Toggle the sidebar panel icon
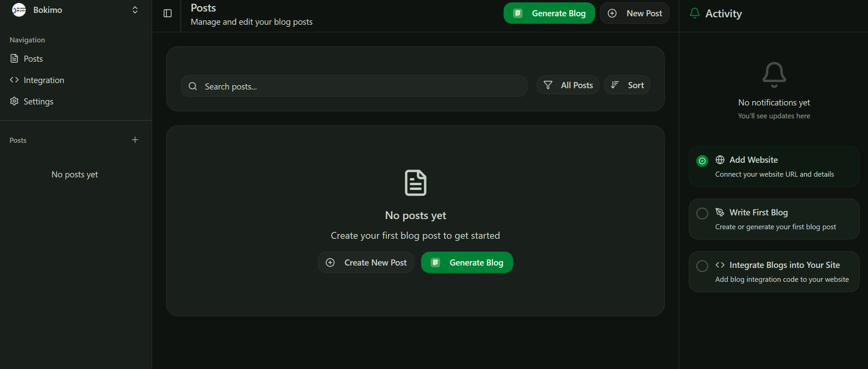Viewport: 868px width, 369px height. (x=168, y=13)
